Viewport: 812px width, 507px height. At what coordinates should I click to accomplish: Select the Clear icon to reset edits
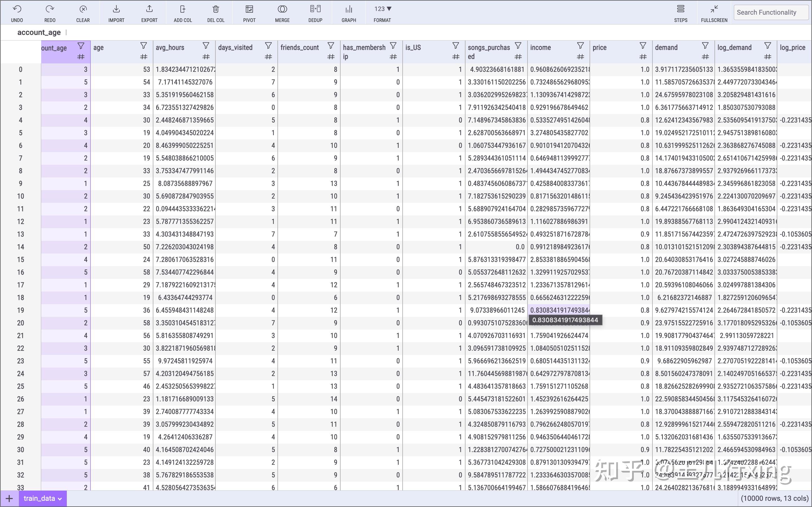pyautogui.click(x=83, y=12)
